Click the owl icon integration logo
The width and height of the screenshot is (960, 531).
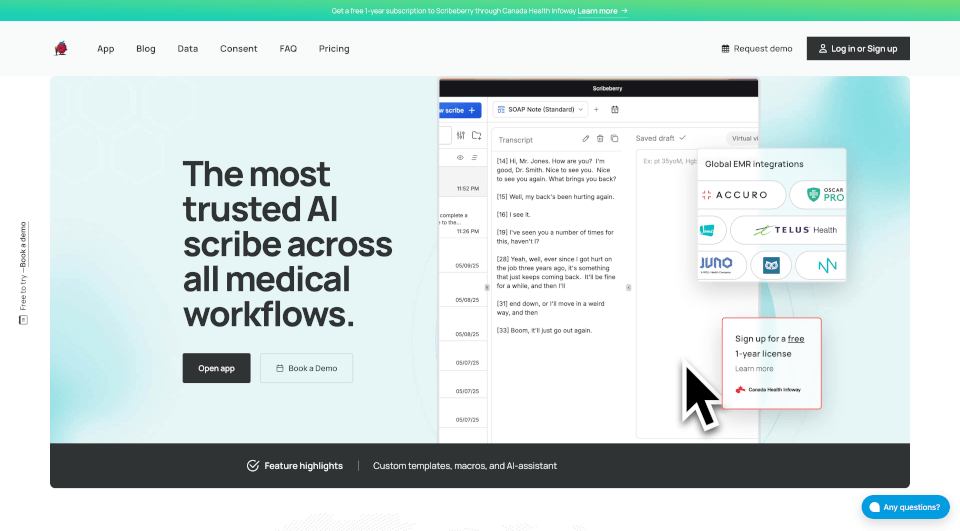pyautogui.click(x=771, y=265)
